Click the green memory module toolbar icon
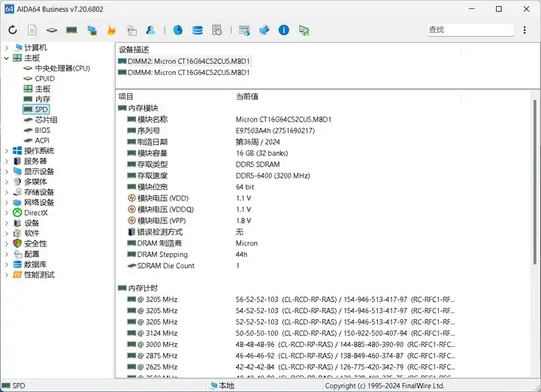This screenshot has width=541, height=392. [x=71, y=30]
